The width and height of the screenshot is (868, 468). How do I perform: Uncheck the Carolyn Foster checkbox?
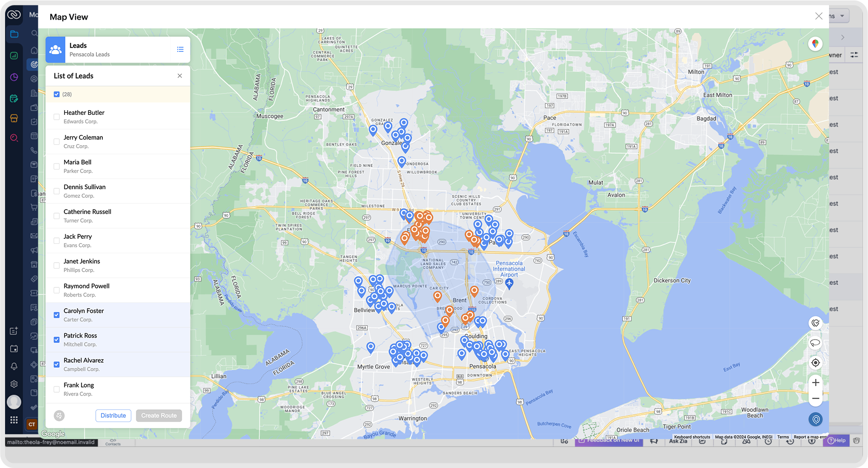click(57, 315)
